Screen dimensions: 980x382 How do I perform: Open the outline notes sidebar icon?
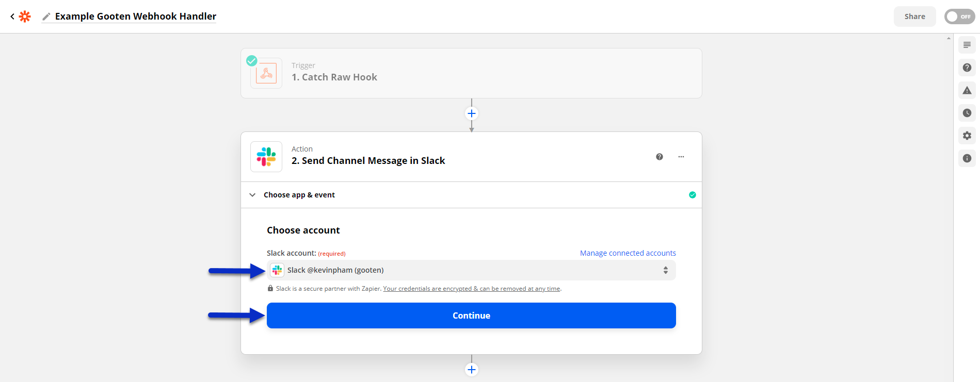[967, 45]
